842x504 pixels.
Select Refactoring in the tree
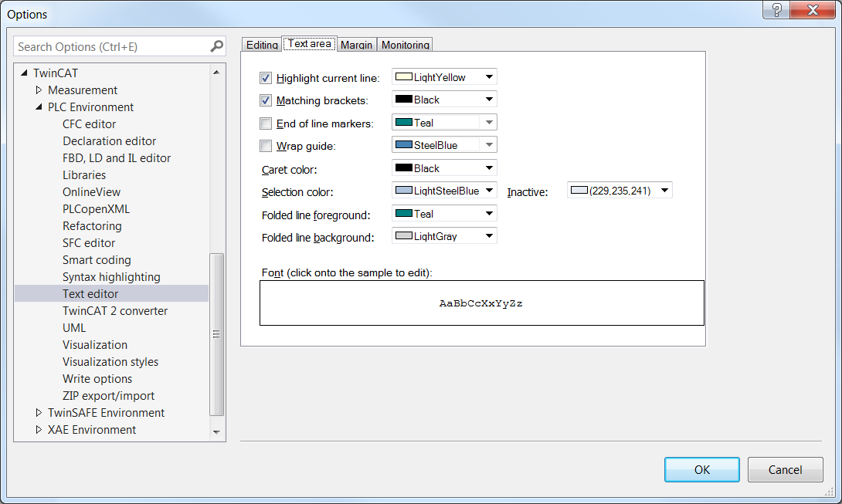[x=92, y=226]
